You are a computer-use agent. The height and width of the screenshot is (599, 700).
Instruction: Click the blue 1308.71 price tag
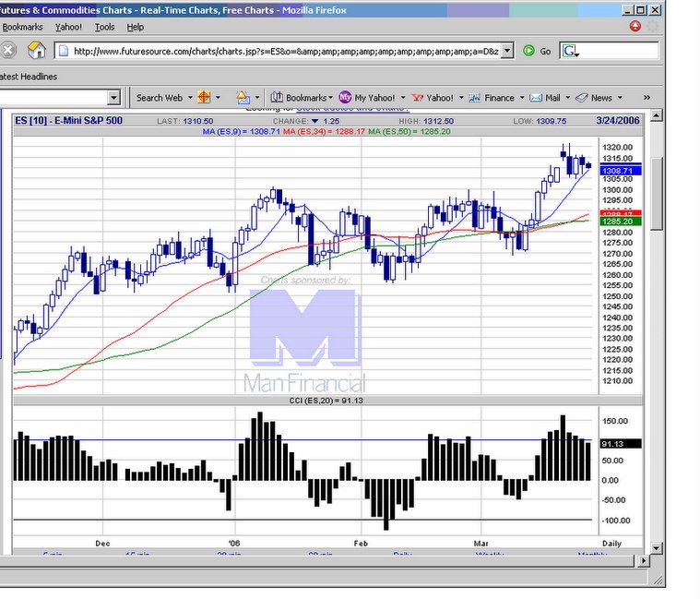click(621, 171)
